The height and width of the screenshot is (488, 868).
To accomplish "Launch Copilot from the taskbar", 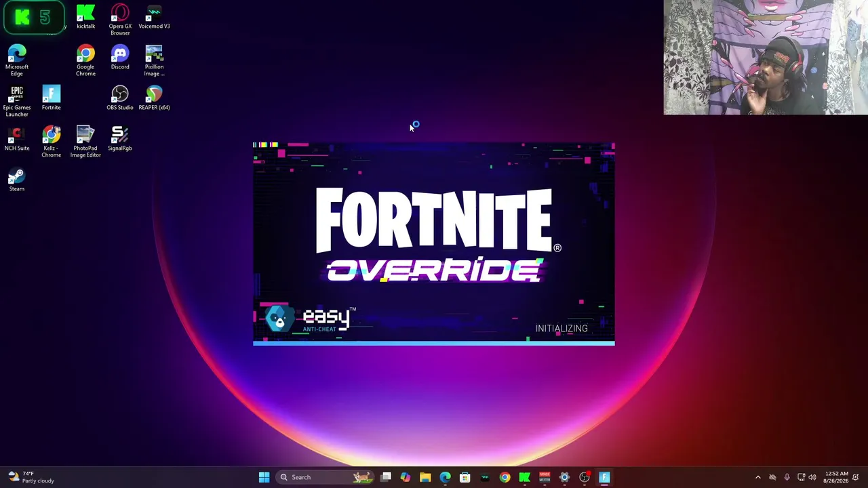I will coord(406,477).
